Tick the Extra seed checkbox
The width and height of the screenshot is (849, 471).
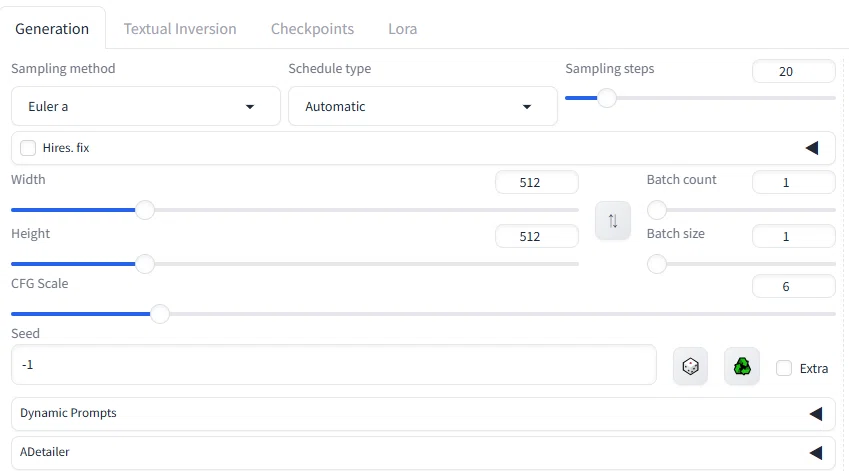coord(784,368)
